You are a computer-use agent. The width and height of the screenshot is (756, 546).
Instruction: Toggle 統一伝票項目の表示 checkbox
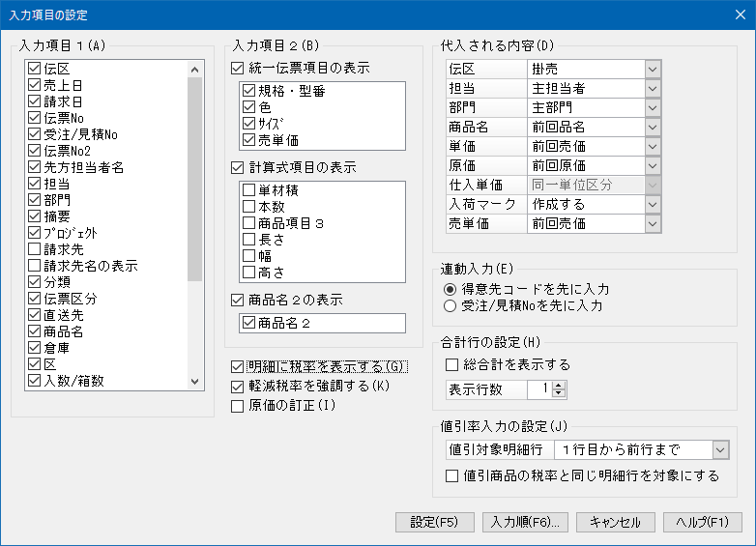(239, 69)
